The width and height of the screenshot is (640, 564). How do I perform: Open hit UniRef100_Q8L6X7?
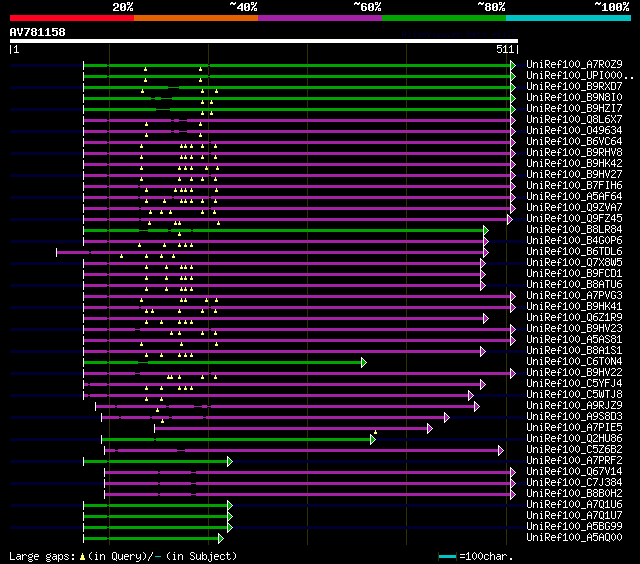pyautogui.click(x=574, y=120)
